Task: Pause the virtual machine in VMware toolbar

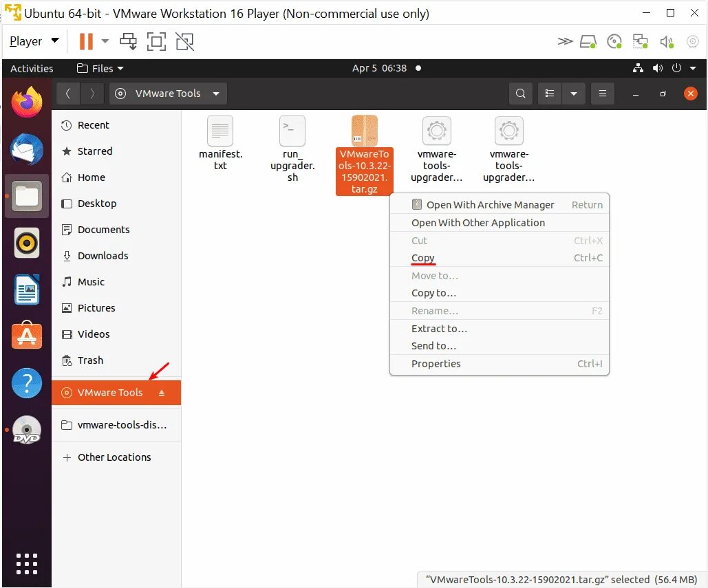Action: (x=86, y=41)
